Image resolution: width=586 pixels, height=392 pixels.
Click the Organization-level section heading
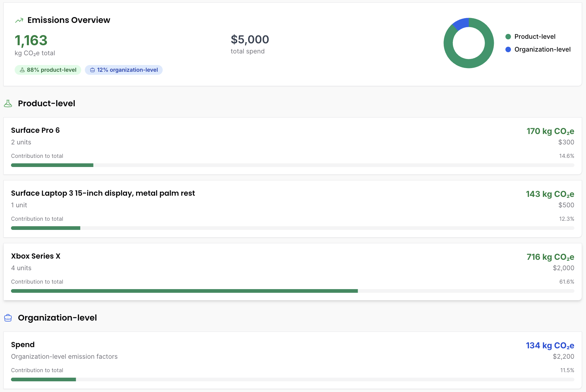click(57, 318)
